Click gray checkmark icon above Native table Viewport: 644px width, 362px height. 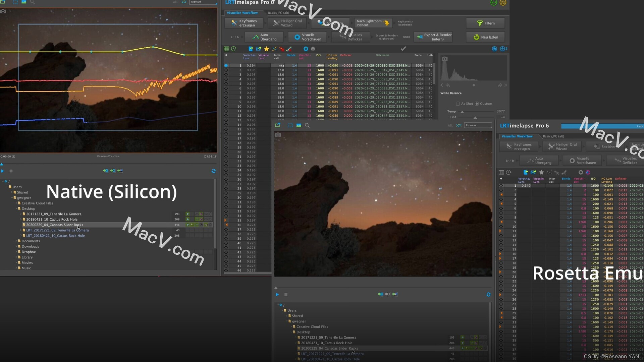[x=403, y=49]
